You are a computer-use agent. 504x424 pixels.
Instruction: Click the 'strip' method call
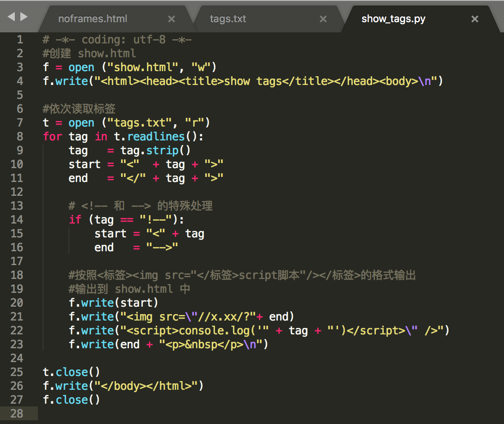pyautogui.click(x=162, y=150)
